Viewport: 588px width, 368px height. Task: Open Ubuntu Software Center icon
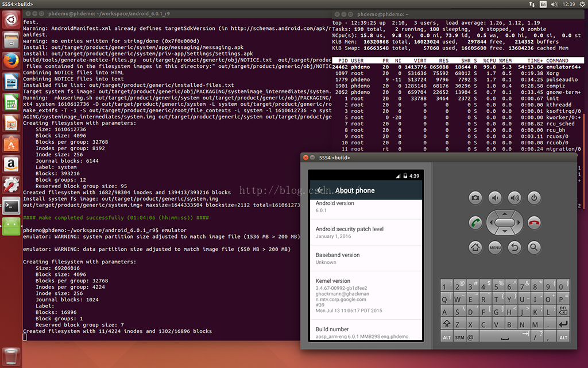(x=11, y=143)
